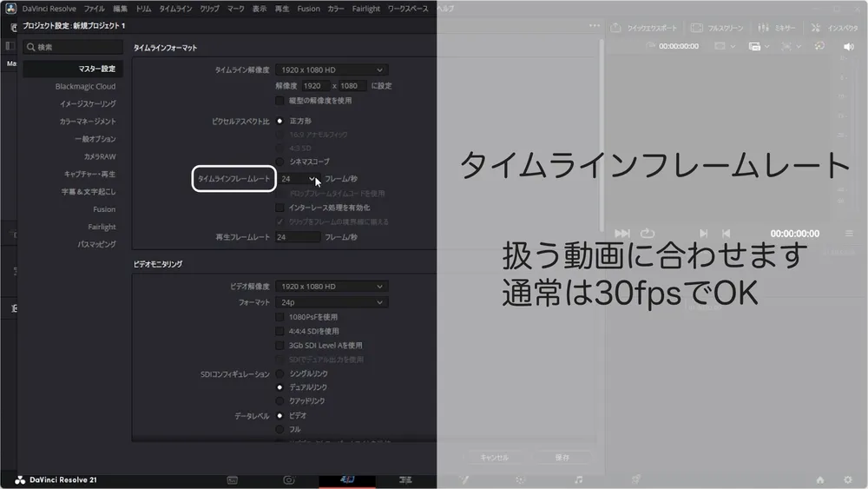
Task: Open the ファイル menu
Action: click(94, 9)
